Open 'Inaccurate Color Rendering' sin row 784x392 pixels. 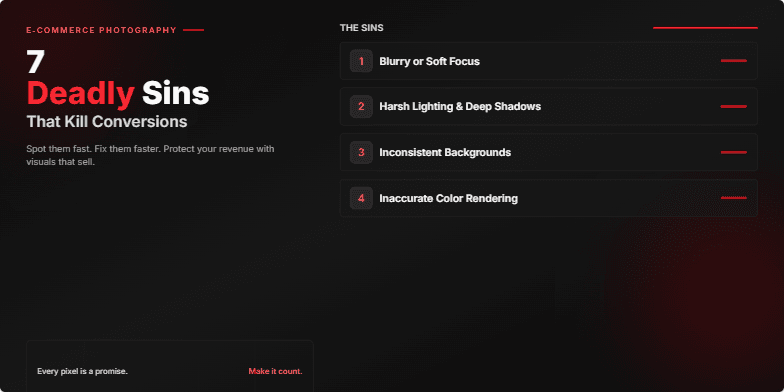(548, 198)
